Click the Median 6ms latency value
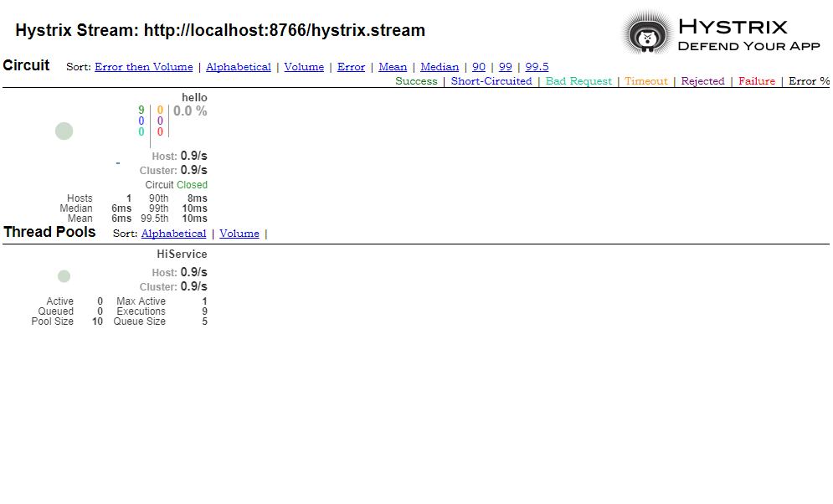Viewport: 833px width, 504px height. coord(121,208)
